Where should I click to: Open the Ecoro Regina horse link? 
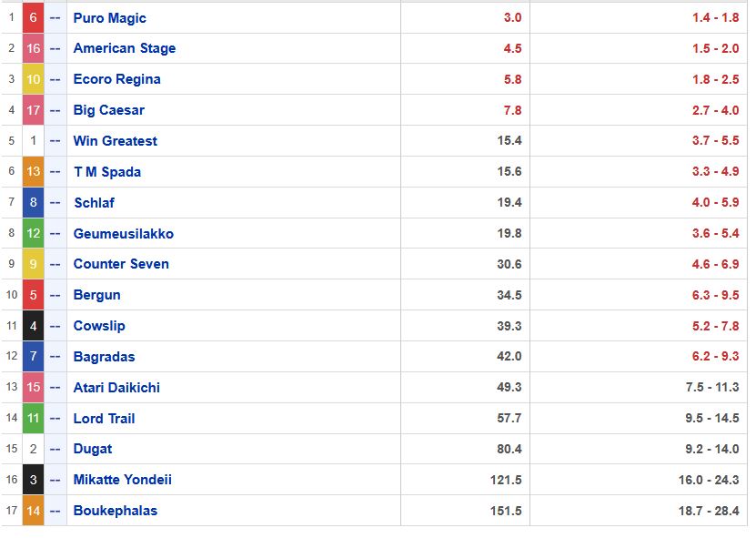116,79
